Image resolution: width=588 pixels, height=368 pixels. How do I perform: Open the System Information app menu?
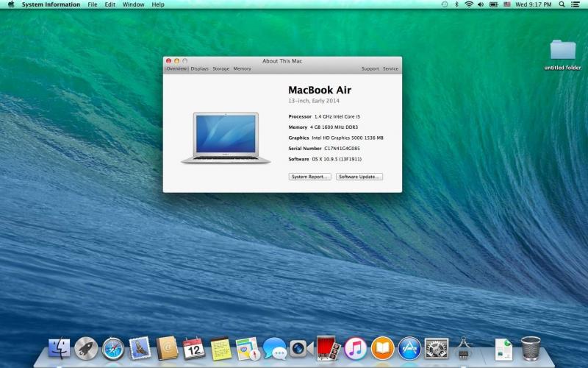(x=51, y=4)
